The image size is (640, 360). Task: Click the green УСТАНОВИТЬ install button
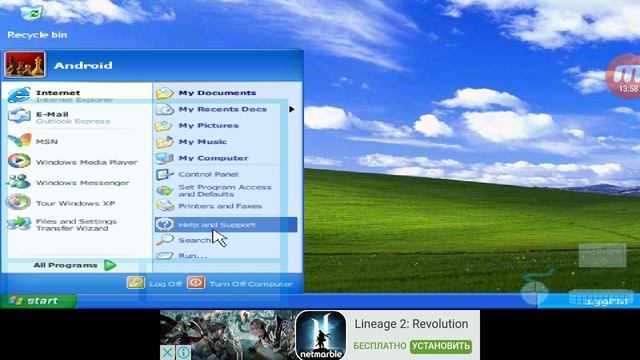[441, 346]
